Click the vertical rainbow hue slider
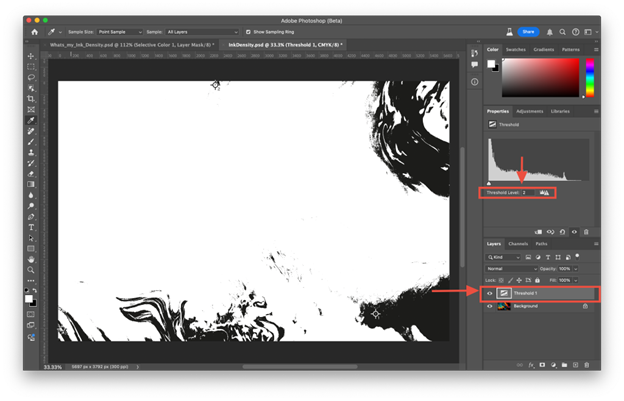 click(590, 77)
